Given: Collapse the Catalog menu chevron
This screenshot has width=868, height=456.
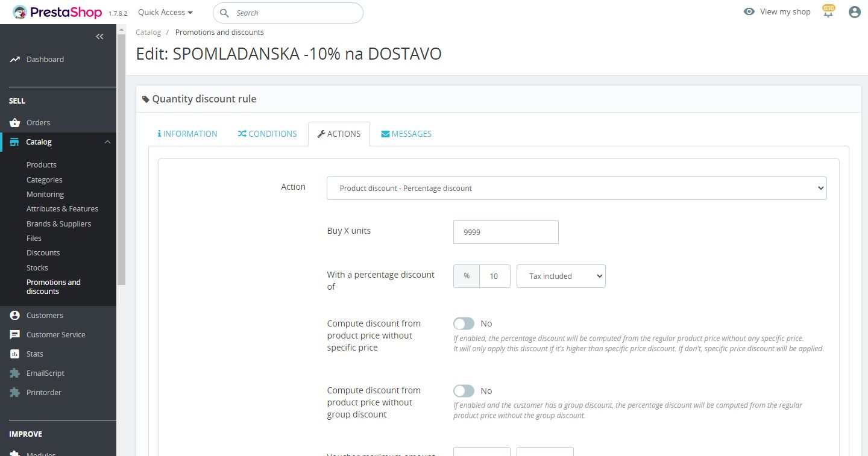Looking at the screenshot, I should point(107,142).
